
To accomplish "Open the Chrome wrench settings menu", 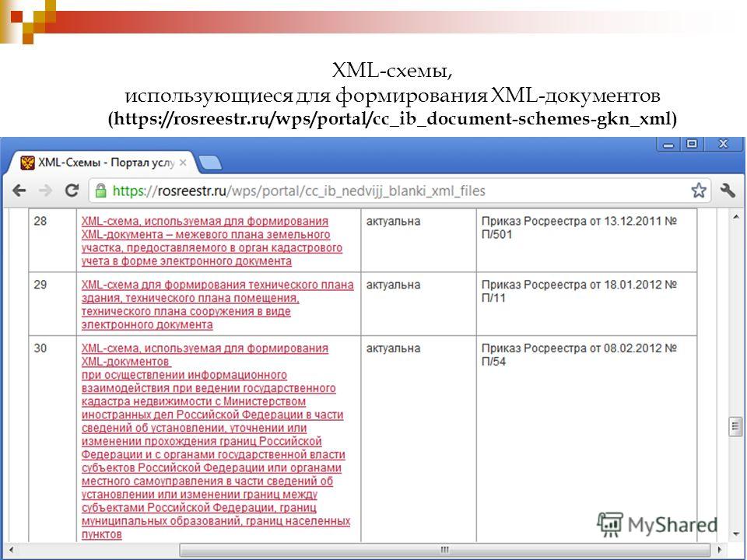I will tap(728, 191).
